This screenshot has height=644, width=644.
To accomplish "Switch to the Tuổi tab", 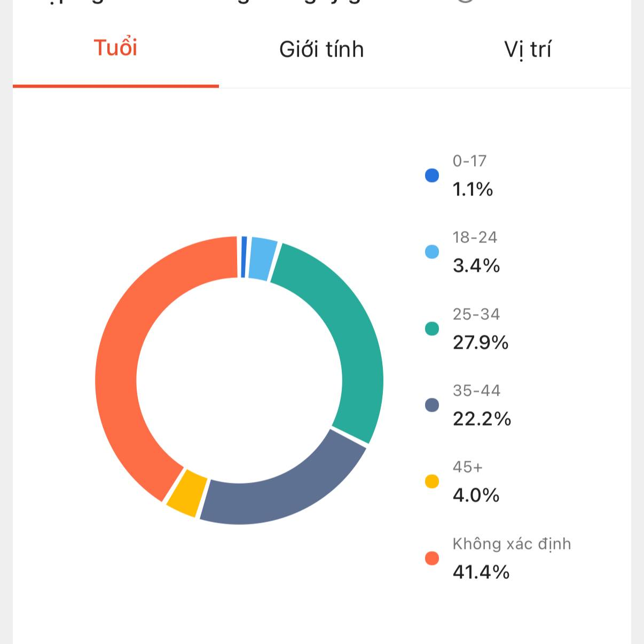I will 115,48.
